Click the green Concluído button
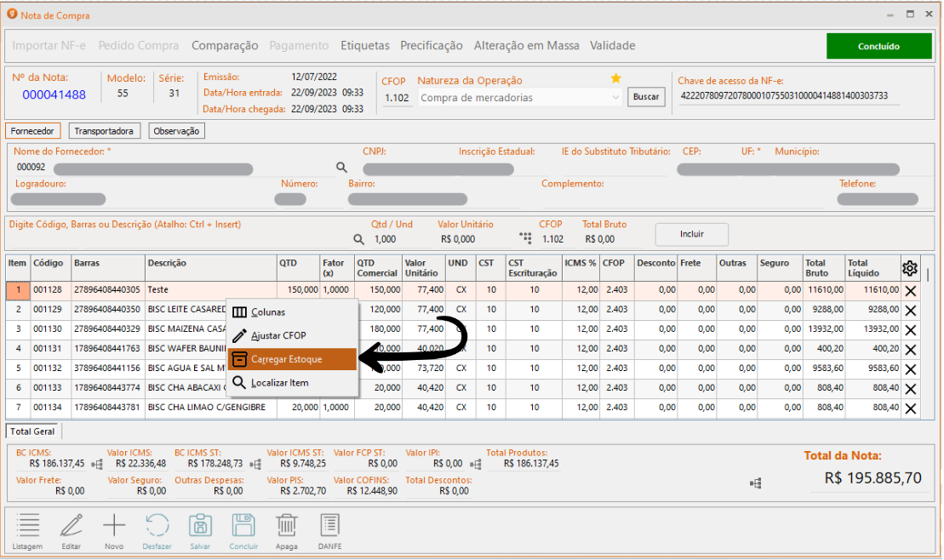This screenshot has width=944, height=560. click(878, 46)
